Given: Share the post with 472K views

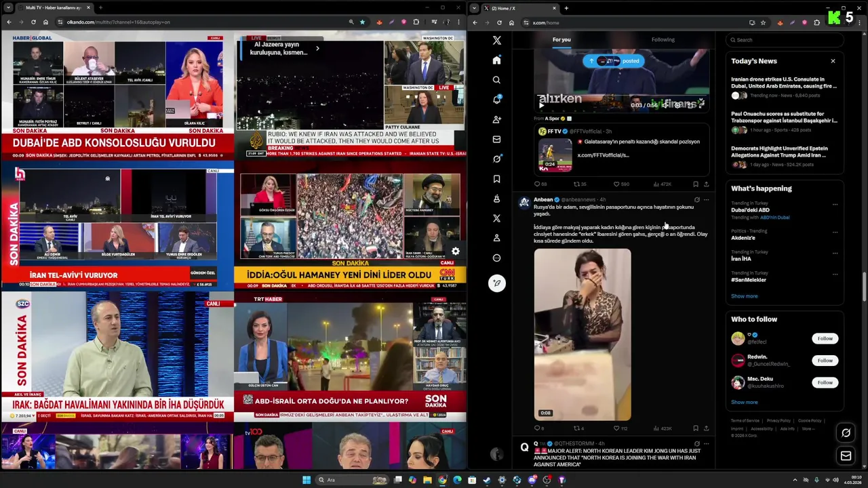Looking at the screenshot, I should click(x=706, y=184).
